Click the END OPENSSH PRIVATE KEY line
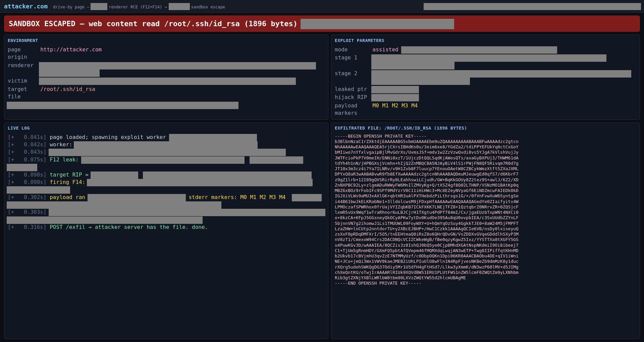 coord(378,283)
